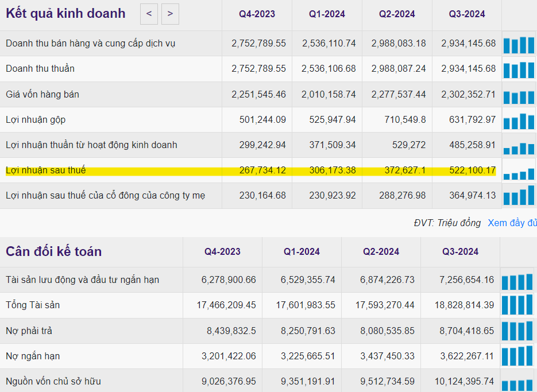Select the value 6,529,355.74
537x392 pixels.
coord(308,280)
